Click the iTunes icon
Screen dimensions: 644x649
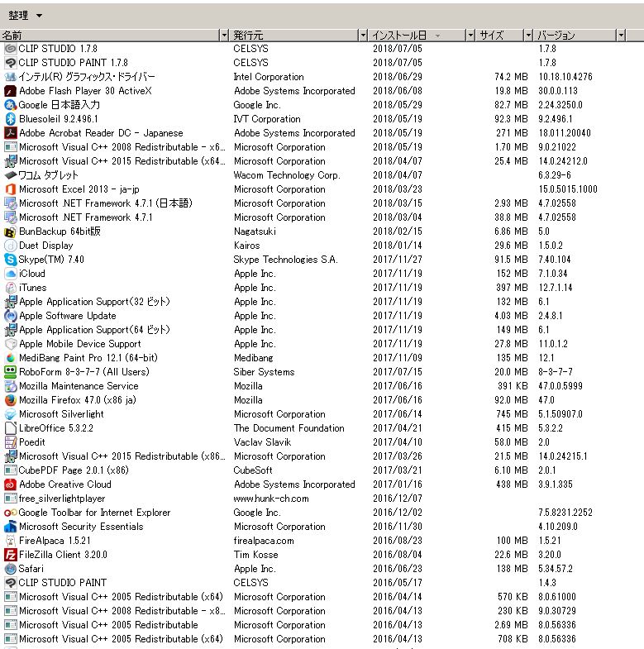11,288
